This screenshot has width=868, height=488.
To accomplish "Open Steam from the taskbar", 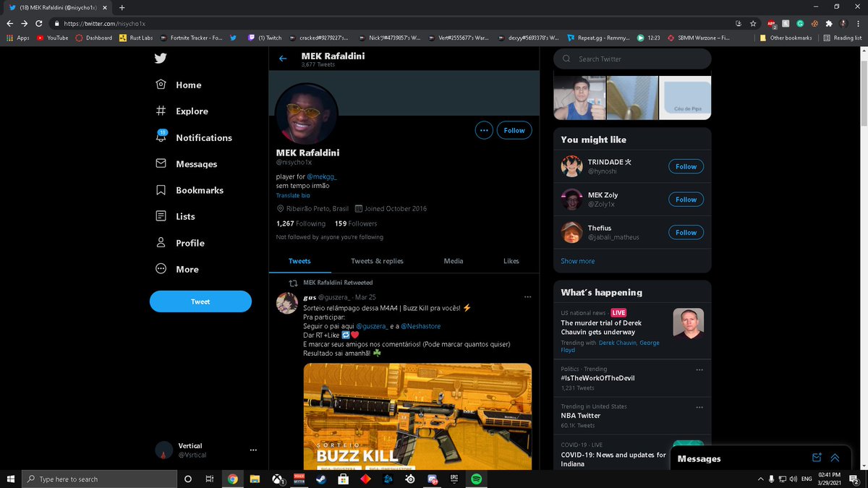I will coord(320,479).
